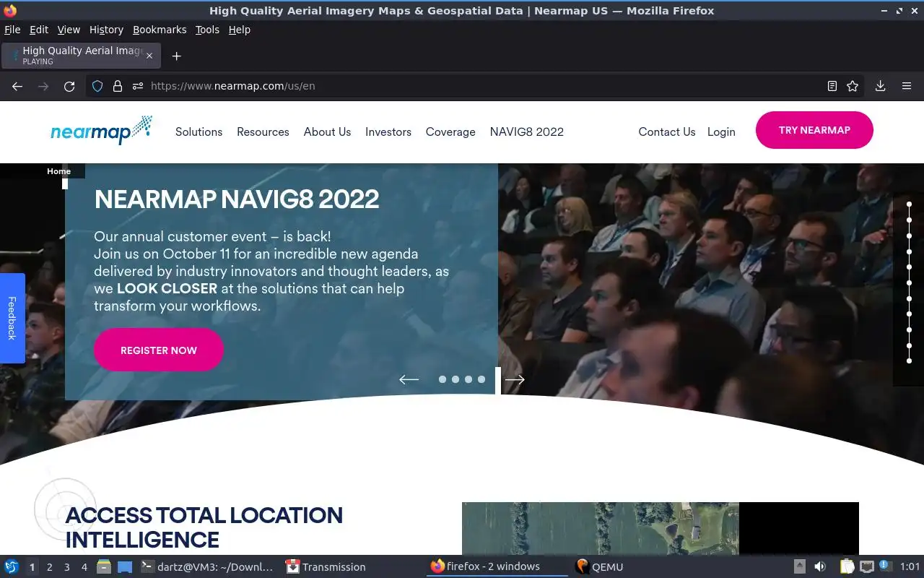Expand the Solutions navigation menu
924x578 pixels.
199,131
